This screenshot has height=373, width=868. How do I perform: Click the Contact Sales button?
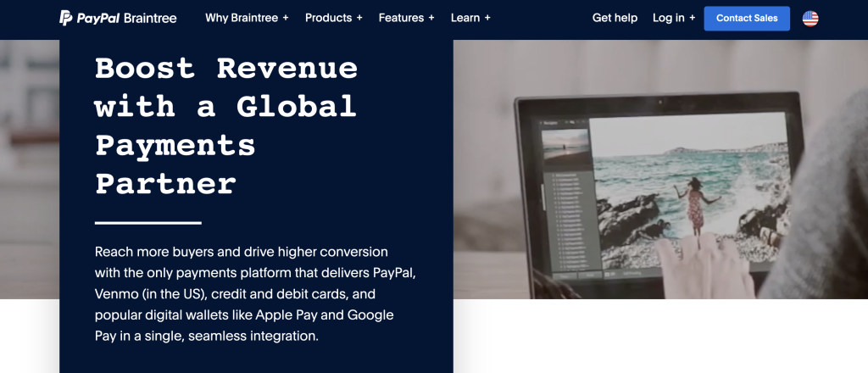pos(747,19)
